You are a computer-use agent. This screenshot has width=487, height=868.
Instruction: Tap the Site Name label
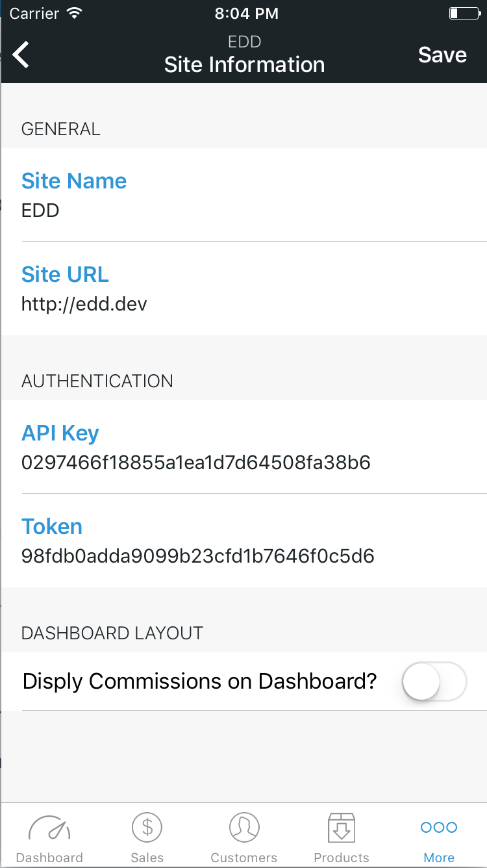click(74, 181)
